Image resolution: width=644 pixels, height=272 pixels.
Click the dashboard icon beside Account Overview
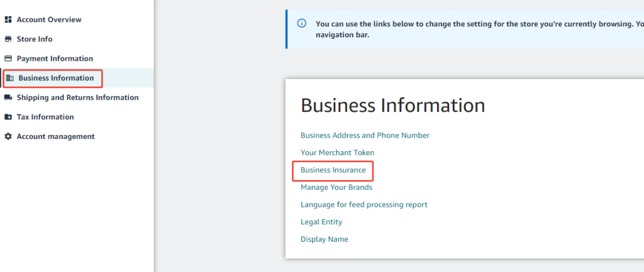pos(8,19)
